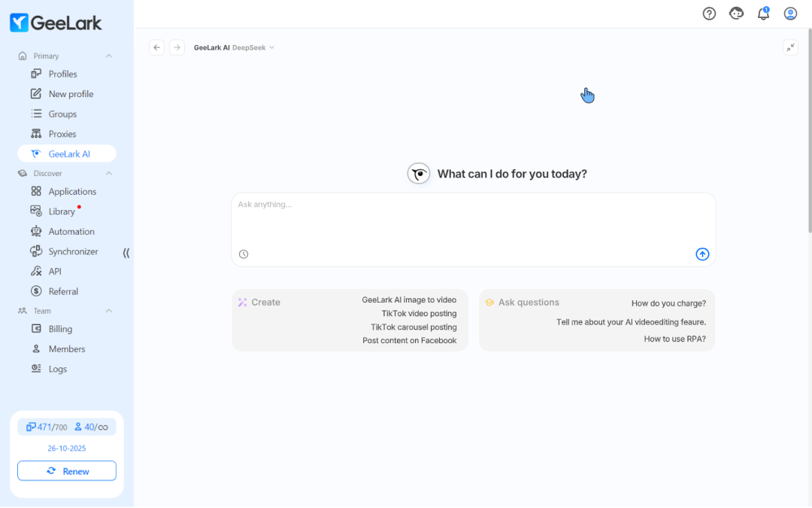Select the TikTok video posting suggestion

[x=419, y=314]
